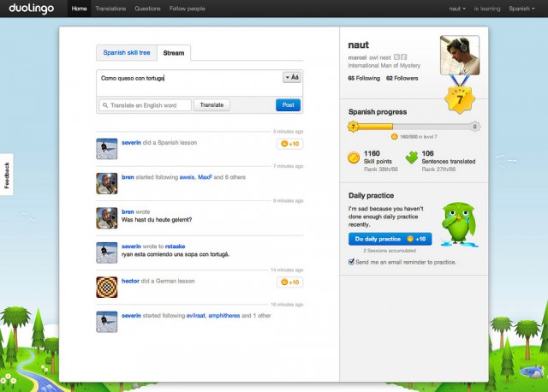Open the accent characters Áá dropdown

point(292,77)
